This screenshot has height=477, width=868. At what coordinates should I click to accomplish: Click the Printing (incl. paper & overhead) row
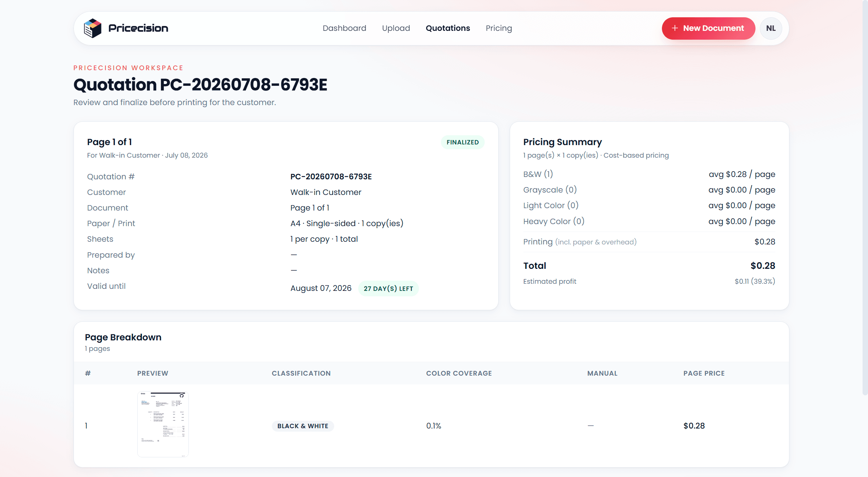[x=649, y=242]
